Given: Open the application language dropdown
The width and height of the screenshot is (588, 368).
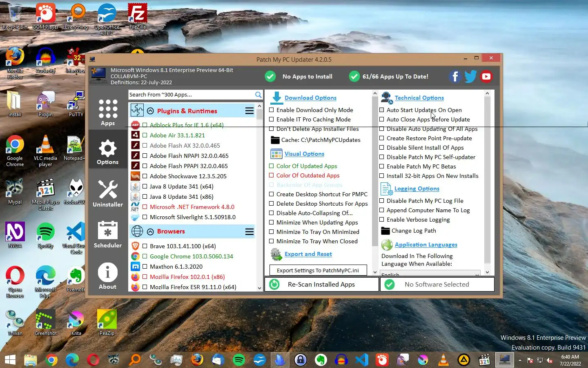Looking at the screenshot, I should 430,273.
